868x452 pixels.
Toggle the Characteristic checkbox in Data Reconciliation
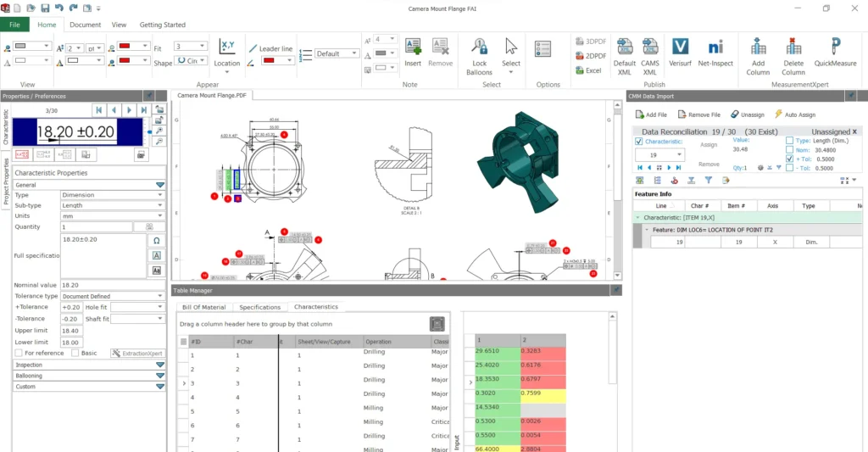(x=639, y=142)
